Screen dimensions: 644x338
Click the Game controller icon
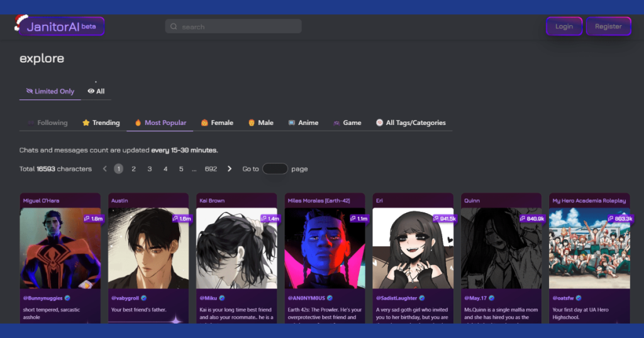pyautogui.click(x=336, y=123)
